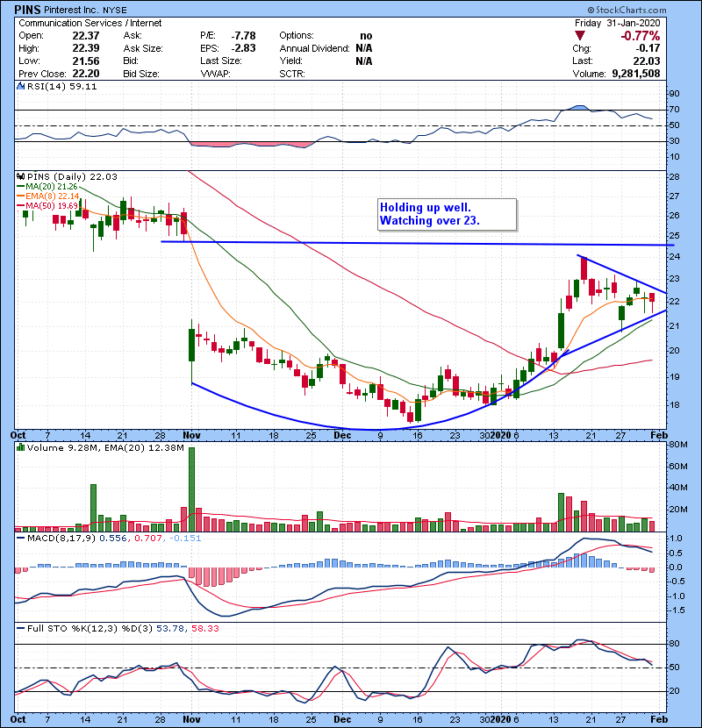Click the Feb label below the price chart
702x728 pixels.
(x=659, y=435)
